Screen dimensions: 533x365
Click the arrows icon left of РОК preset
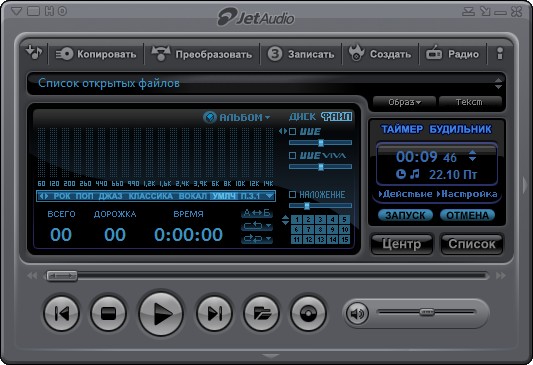tap(44, 196)
